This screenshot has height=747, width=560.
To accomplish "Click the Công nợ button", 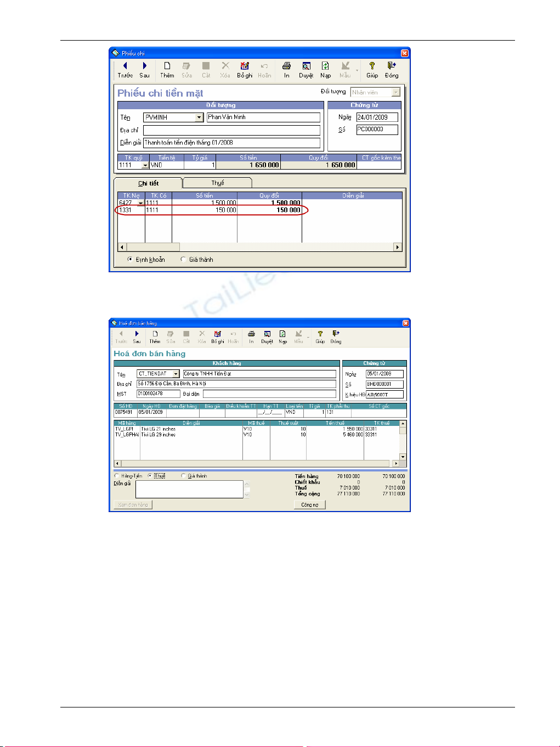I will tap(310, 504).
